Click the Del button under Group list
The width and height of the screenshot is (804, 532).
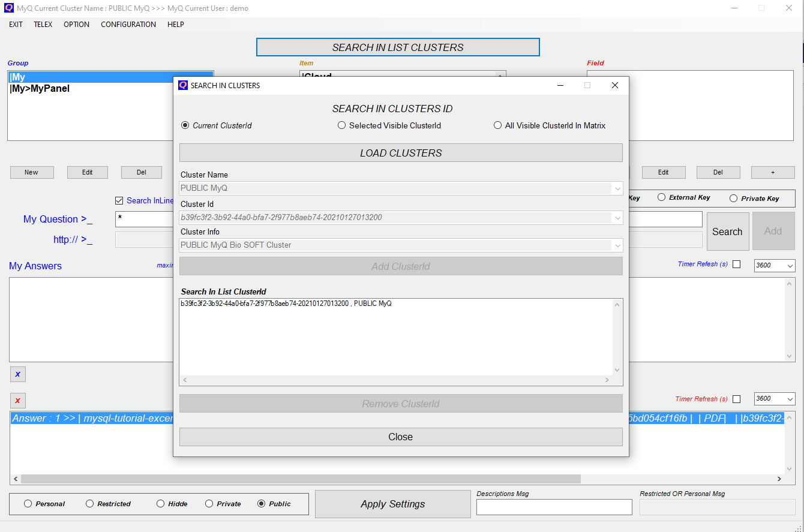142,172
